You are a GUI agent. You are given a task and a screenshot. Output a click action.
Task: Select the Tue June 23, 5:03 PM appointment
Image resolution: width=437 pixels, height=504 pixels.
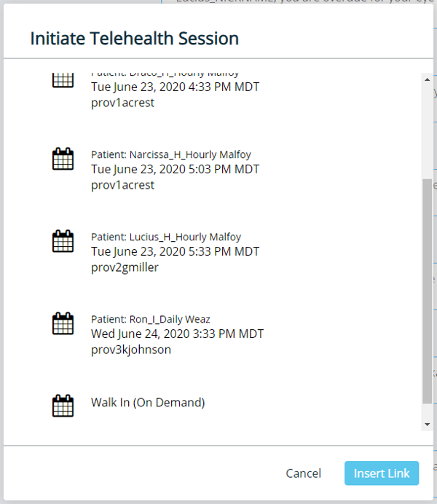(x=175, y=169)
